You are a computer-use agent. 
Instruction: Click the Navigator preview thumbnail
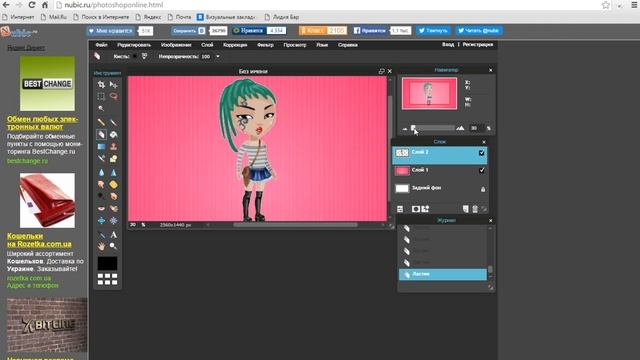pos(429,93)
